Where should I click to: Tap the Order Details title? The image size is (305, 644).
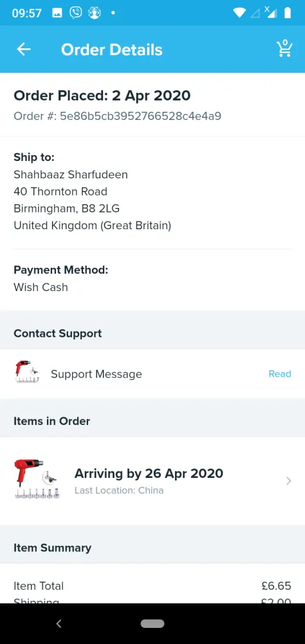tap(112, 50)
